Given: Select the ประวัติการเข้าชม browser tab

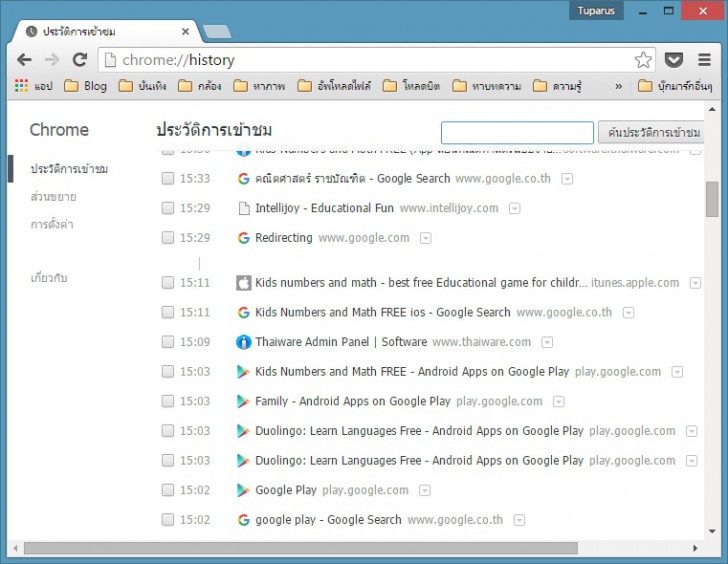Looking at the screenshot, I should coord(106,32).
